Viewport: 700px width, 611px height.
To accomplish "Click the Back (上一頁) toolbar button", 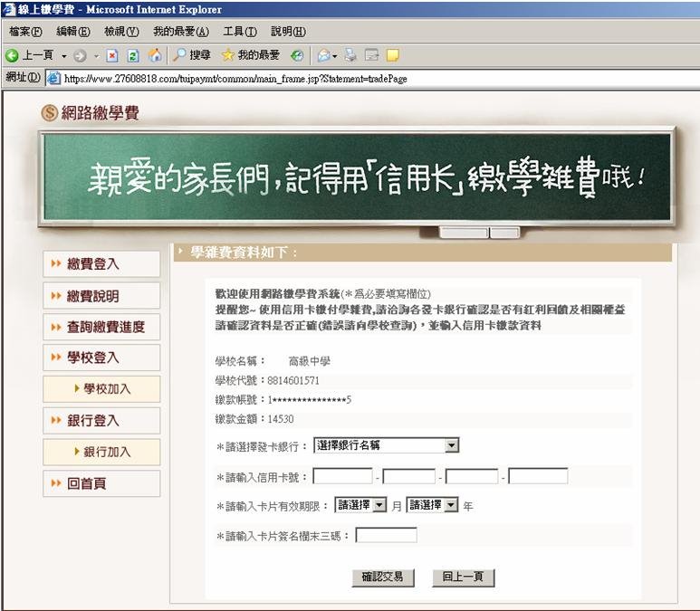I will click(x=32, y=55).
